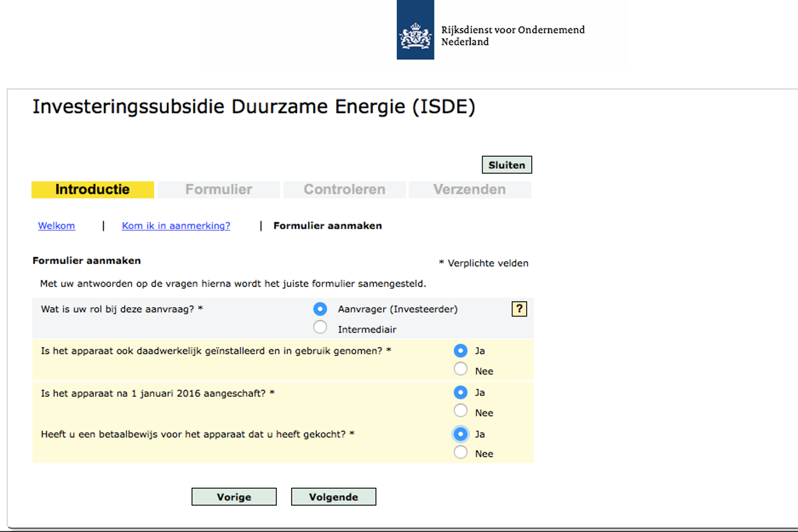Pick Ja for 1 januari 2016 question
798x532 pixels.
point(460,392)
